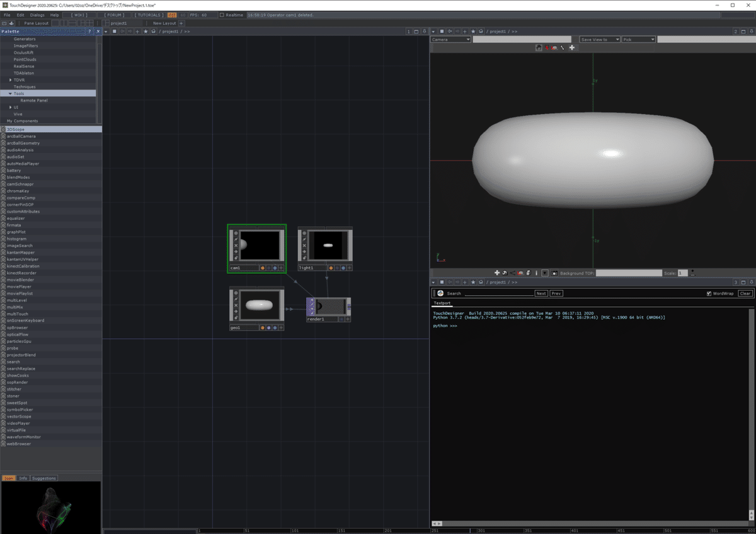Open the Save View to dropdown
The image size is (756, 534).
pos(598,38)
